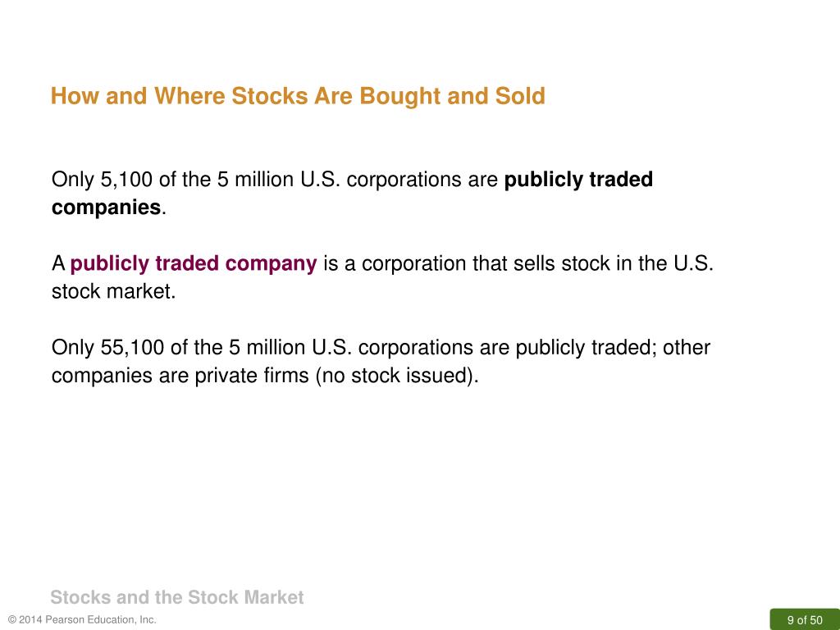Click the number '55,100' in the third paragraph
This screenshot has width=840, height=630.
[132, 348]
